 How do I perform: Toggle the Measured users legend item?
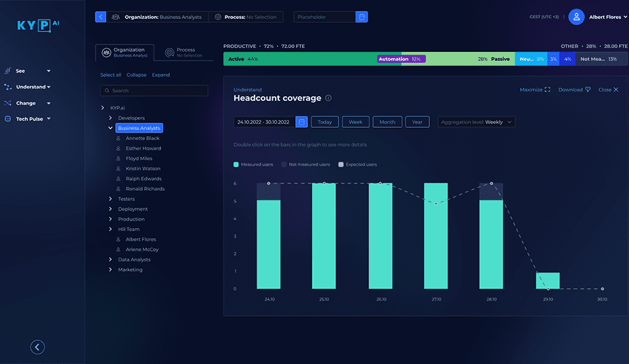tap(252, 164)
